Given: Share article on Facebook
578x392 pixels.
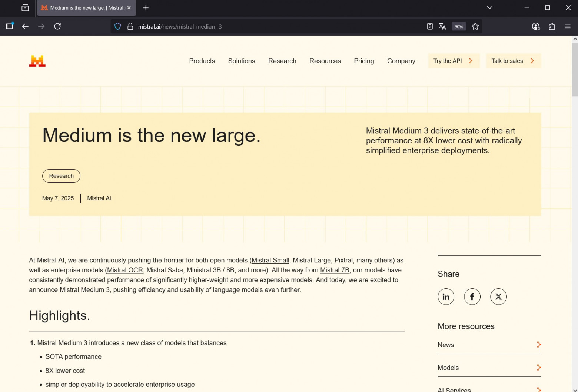Looking at the screenshot, I should [x=472, y=297].
